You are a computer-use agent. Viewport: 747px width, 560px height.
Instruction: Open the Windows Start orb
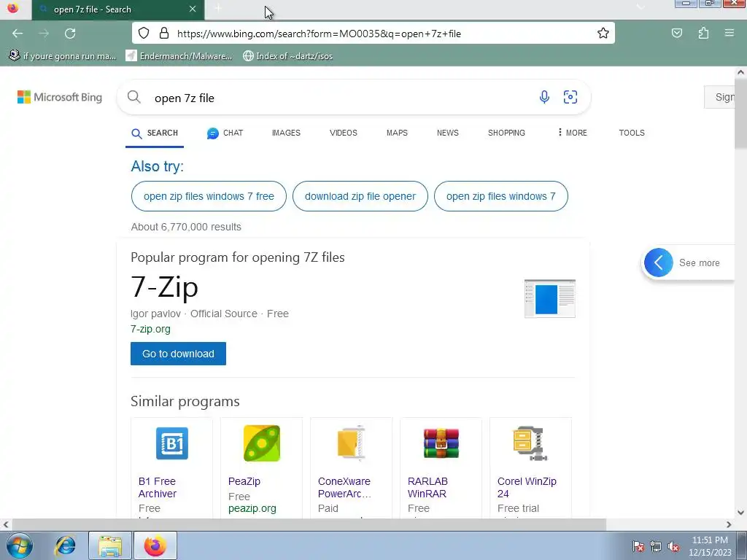coord(20,545)
